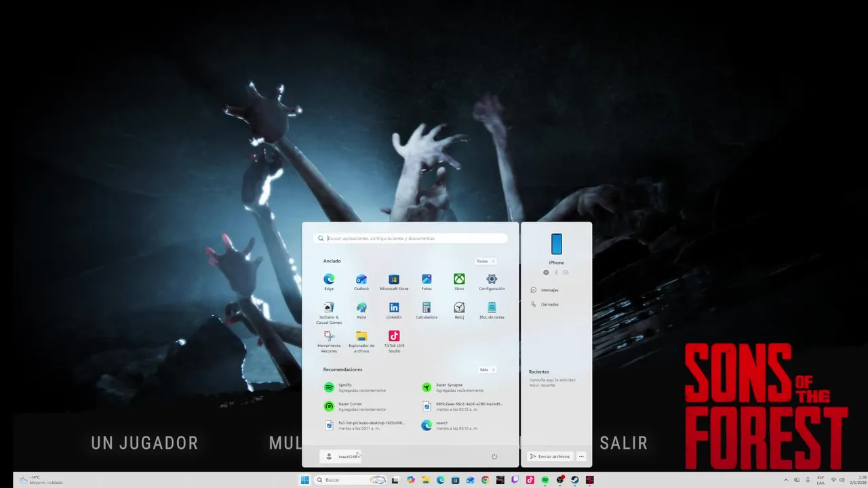
Task: Click Enviar archivos button
Action: (550, 456)
